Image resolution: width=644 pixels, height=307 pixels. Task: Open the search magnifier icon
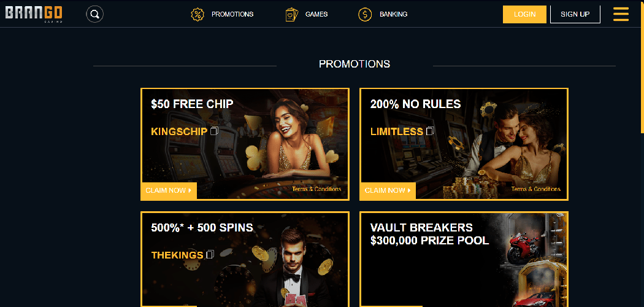point(94,14)
